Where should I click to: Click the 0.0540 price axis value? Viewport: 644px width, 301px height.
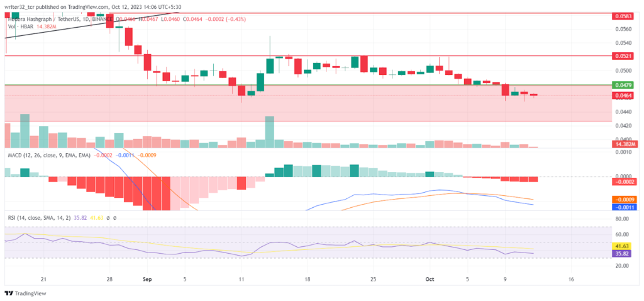[623, 43]
